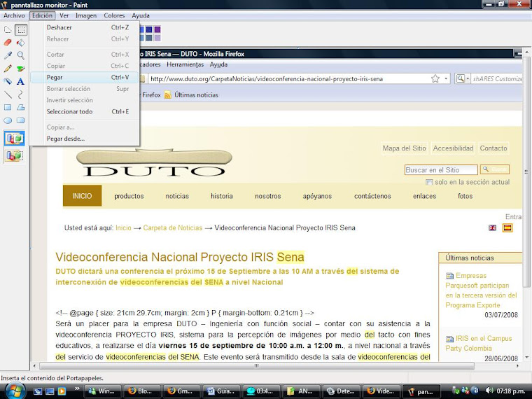Select the Text tool (letter A)
The image size is (532, 399).
pos(21,81)
